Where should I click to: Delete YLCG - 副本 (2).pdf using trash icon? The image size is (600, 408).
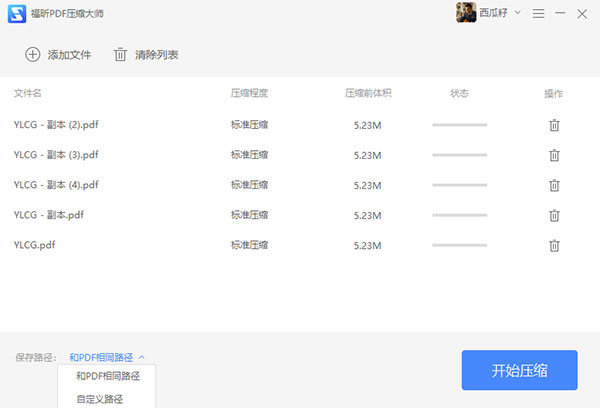click(554, 125)
